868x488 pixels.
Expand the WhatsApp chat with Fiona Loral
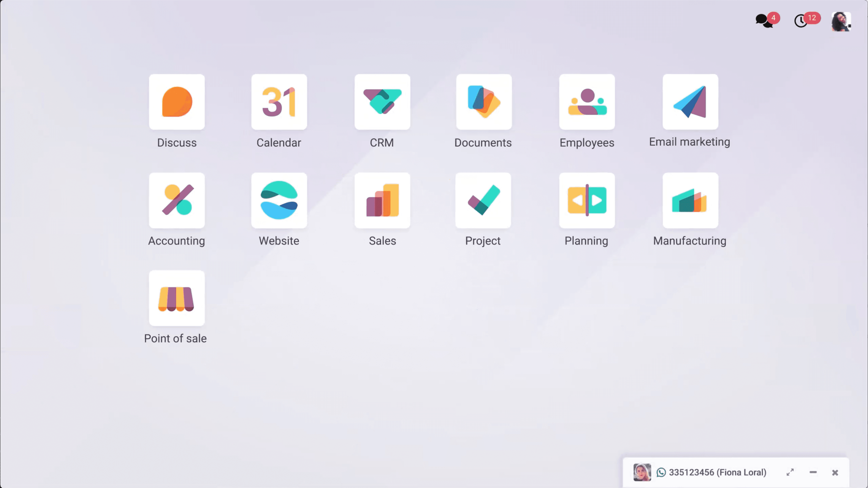click(790, 472)
